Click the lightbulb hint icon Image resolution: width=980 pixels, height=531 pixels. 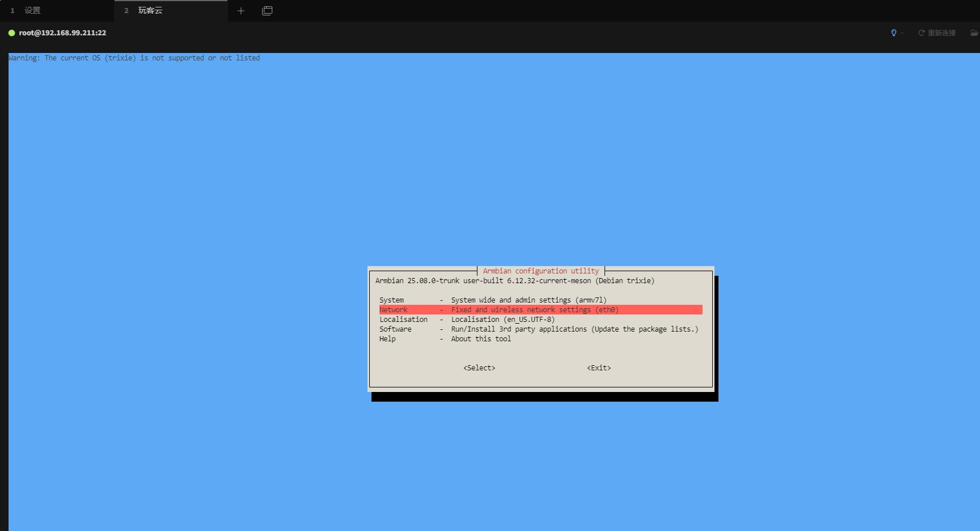[x=893, y=33]
